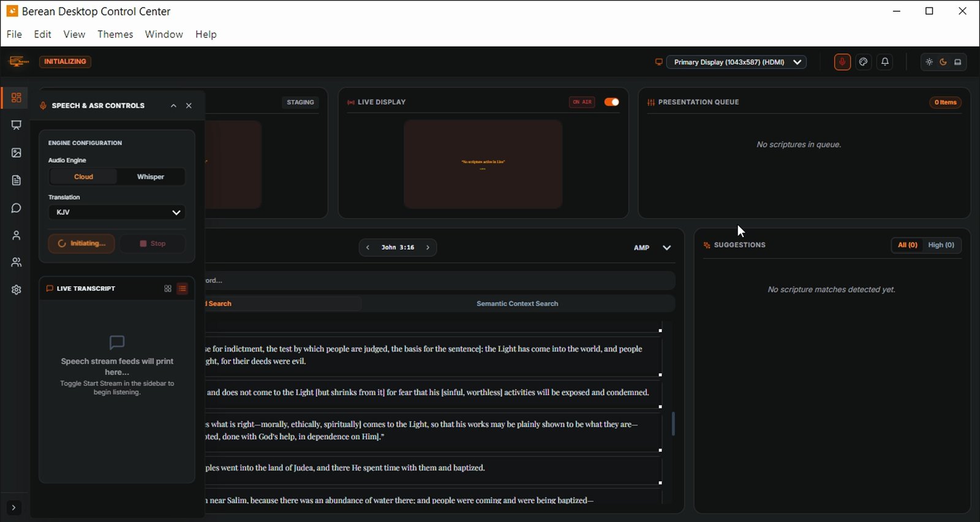Open the chat bubble sidebar icon
Screen dimensions: 980x522
[17, 208]
